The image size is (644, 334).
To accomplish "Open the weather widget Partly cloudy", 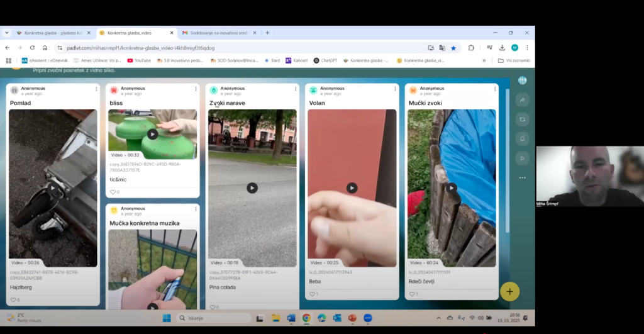I will 25,318.
